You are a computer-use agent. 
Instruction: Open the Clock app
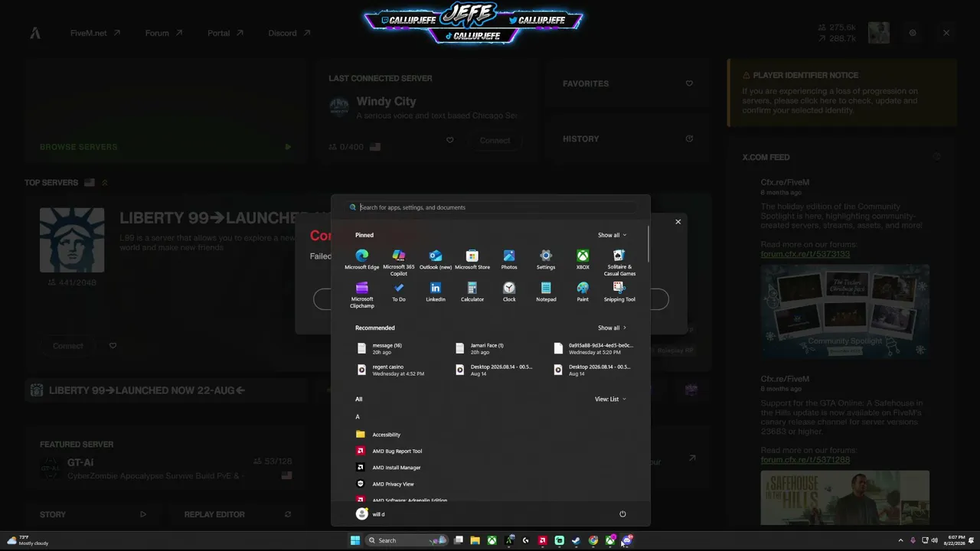[x=509, y=292]
